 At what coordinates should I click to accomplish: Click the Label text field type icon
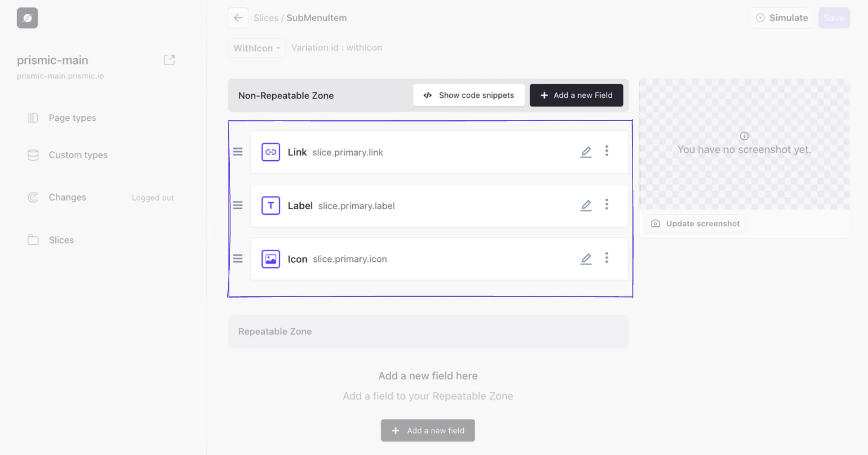271,205
